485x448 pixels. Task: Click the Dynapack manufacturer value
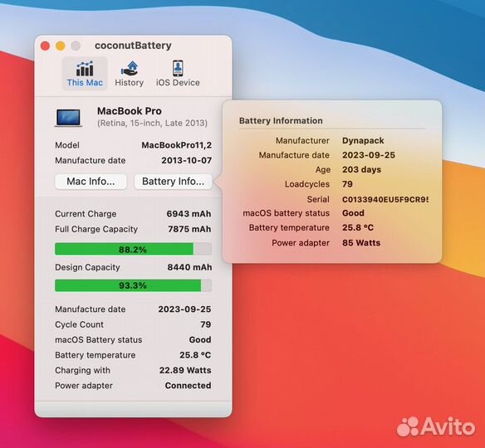(363, 140)
